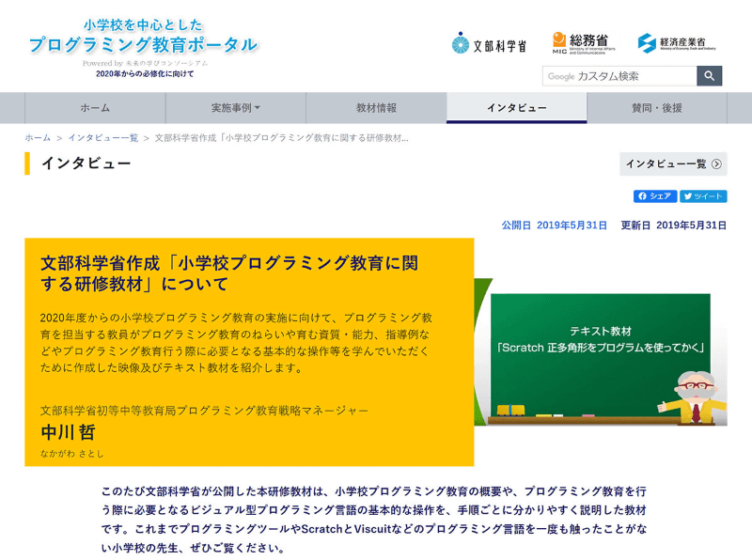Viewport: 752px width, 560px height.
Task: Open the 賛同・後援 tab
Action: coord(660,107)
